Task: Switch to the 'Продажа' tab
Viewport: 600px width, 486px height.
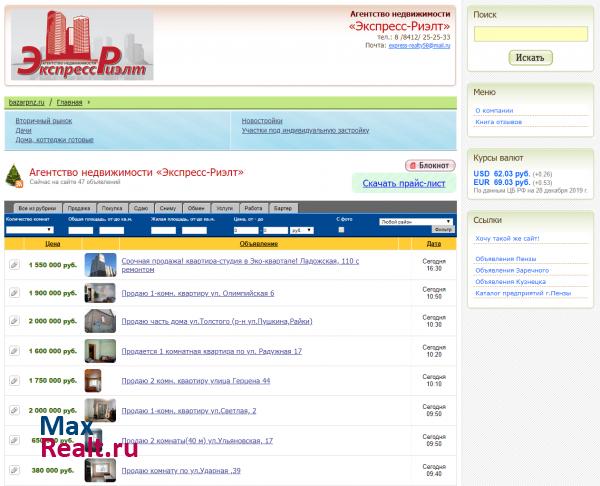Action: click(x=79, y=208)
